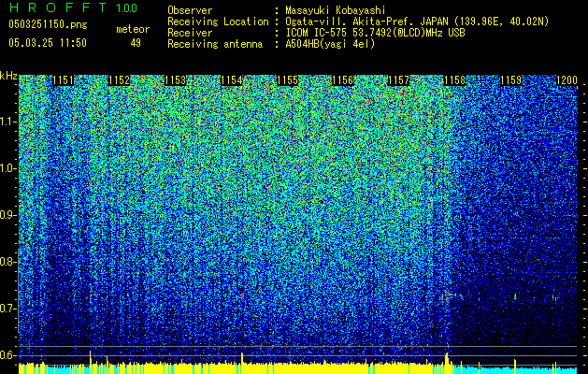
Task: Click the 1.0 frequency axis label
Action: [8, 168]
